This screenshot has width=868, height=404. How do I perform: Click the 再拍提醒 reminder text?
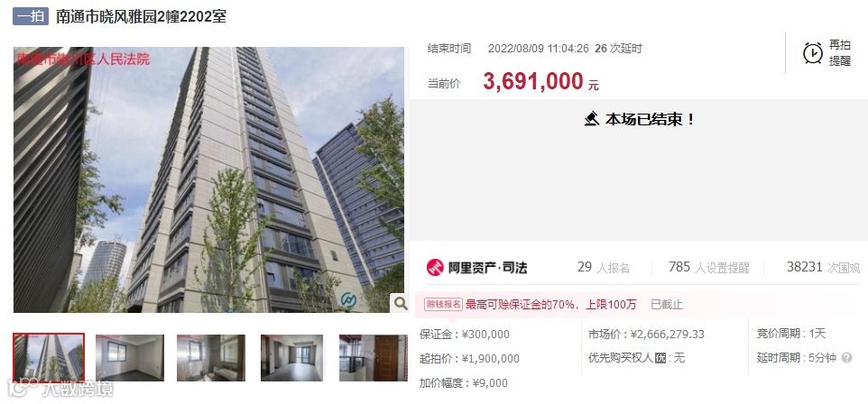point(839,53)
